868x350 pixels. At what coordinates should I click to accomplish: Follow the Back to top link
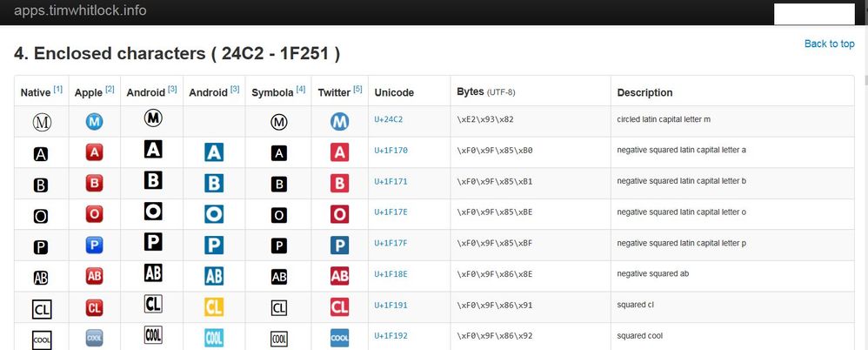829,44
